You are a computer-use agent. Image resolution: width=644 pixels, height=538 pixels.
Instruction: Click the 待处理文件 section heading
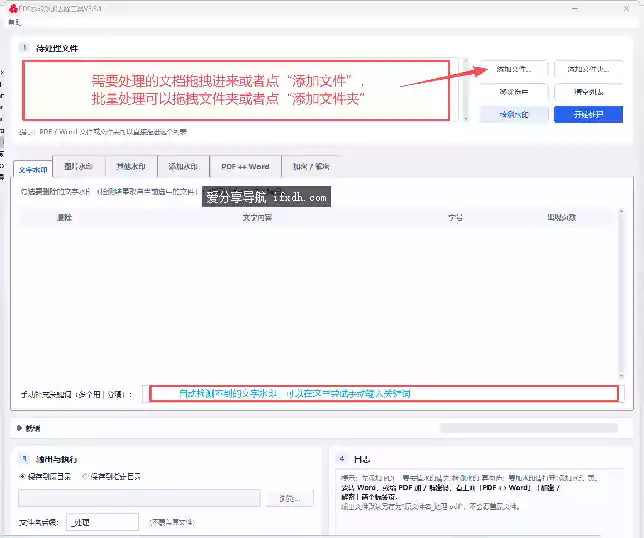pyautogui.click(x=57, y=48)
